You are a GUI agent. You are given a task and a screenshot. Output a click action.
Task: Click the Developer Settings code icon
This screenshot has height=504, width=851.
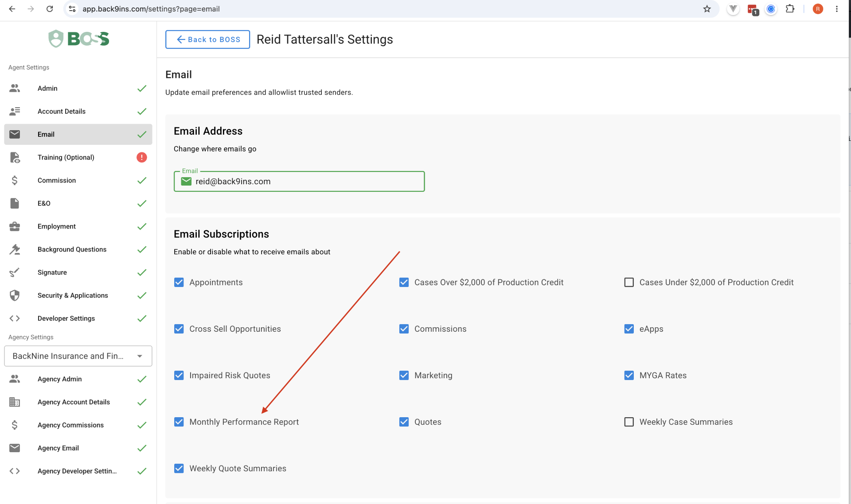coord(15,318)
